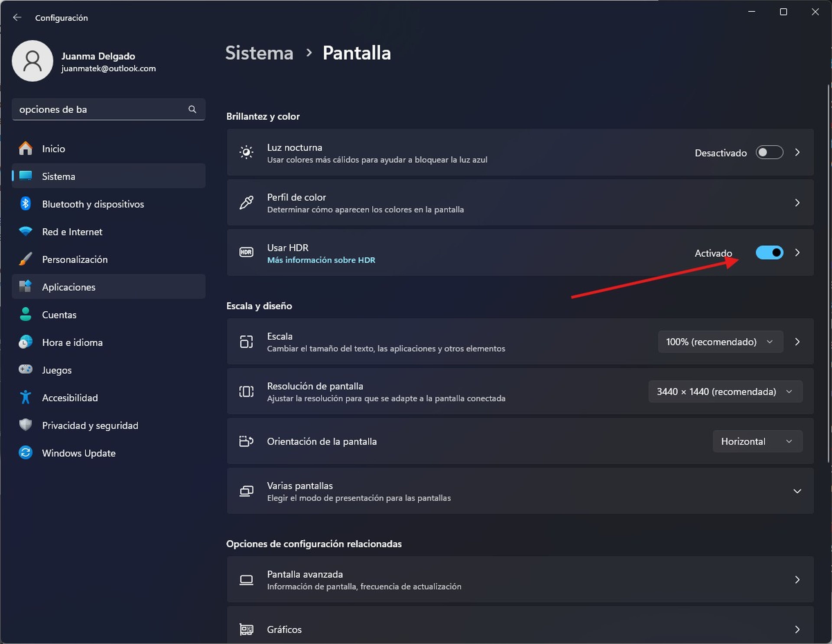
Task: Expand the Varias pantallas section
Action: pyautogui.click(x=797, y=491)
